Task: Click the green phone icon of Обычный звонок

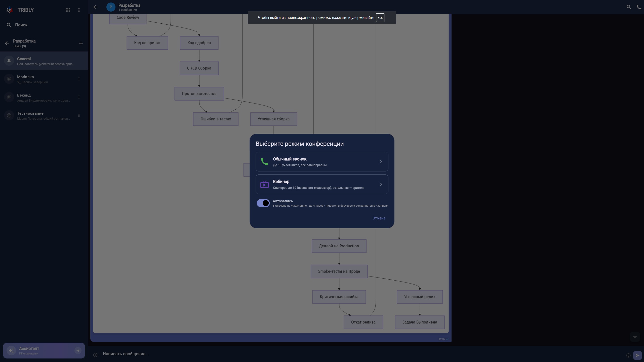Action: 264,162
